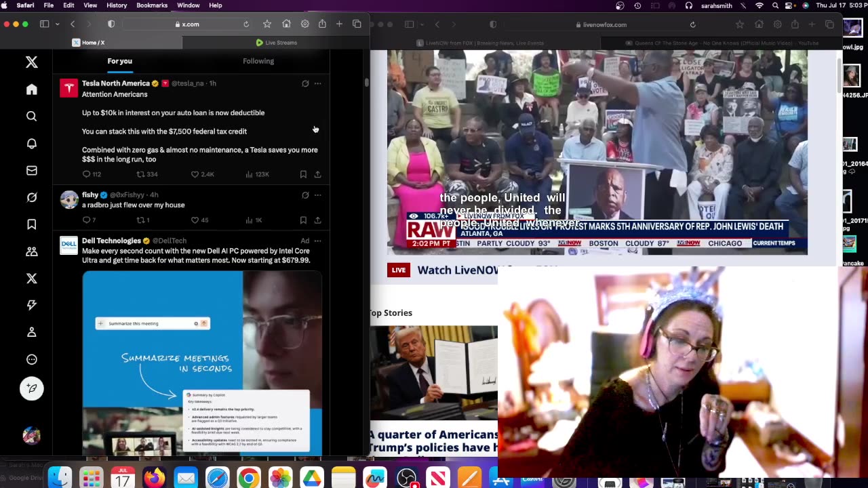The width and height of the screenshot is (868, 488).
Task: Open account avatar at bottom of X sidebar
Action: 31,436
